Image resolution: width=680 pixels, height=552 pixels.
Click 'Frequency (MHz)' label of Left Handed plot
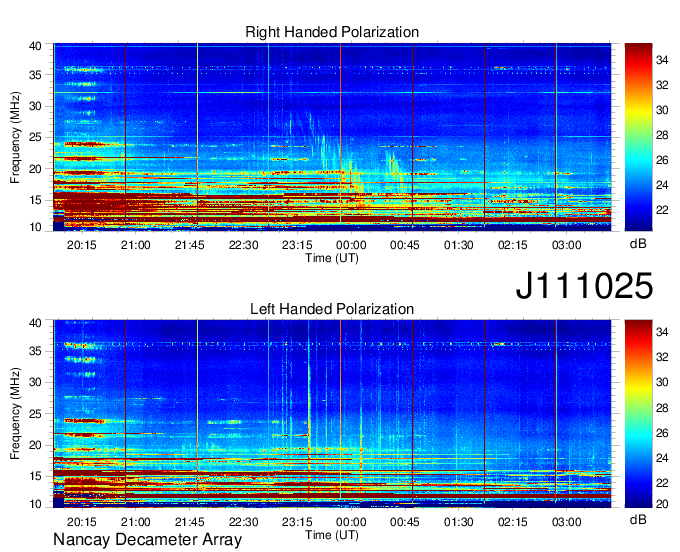click(15, 414)
